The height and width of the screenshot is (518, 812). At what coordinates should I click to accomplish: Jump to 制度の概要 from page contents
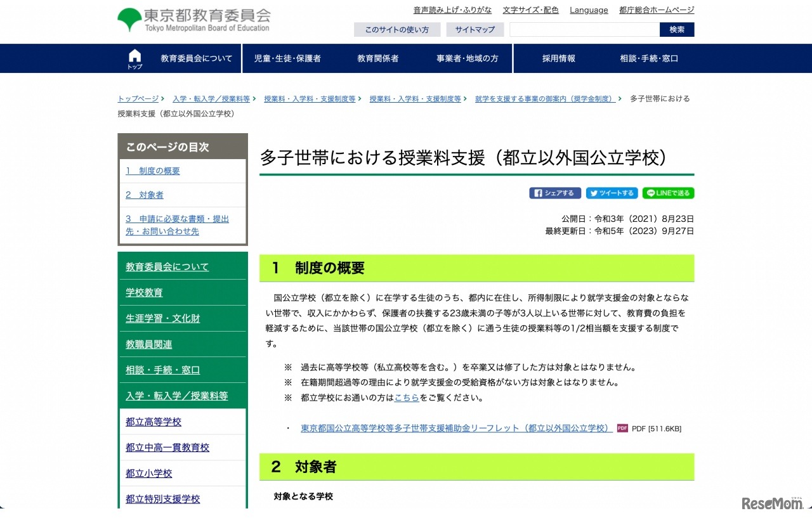point(152,171)
